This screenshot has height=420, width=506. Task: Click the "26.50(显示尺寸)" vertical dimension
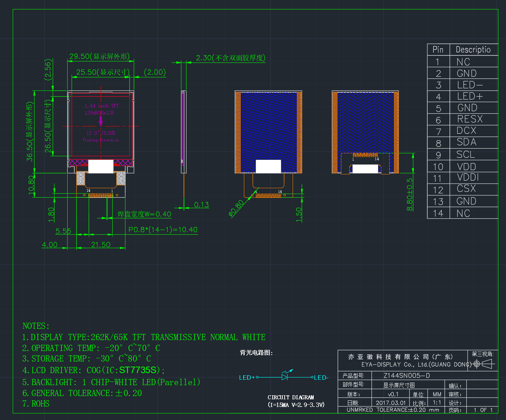point(48,126)
